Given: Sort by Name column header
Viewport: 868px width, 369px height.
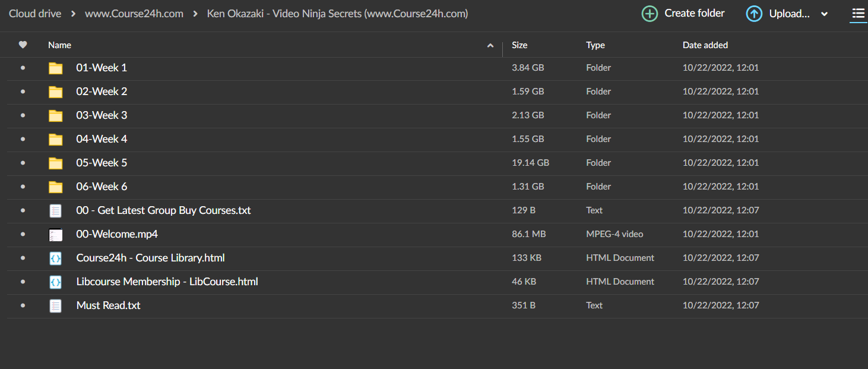Looking at the screenshot, I should click(x=59, y=45).
